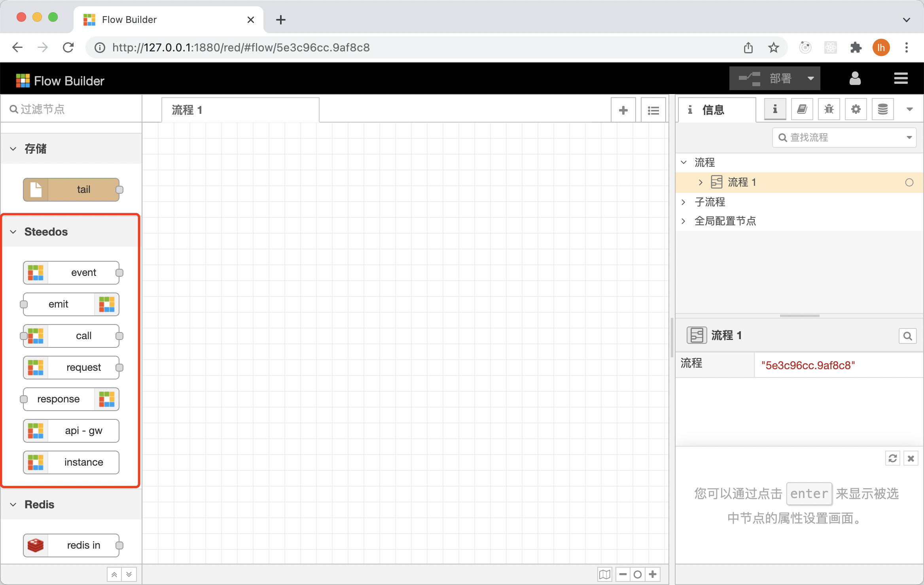
Task: Add a new flow tab
Action: [623, 110]
